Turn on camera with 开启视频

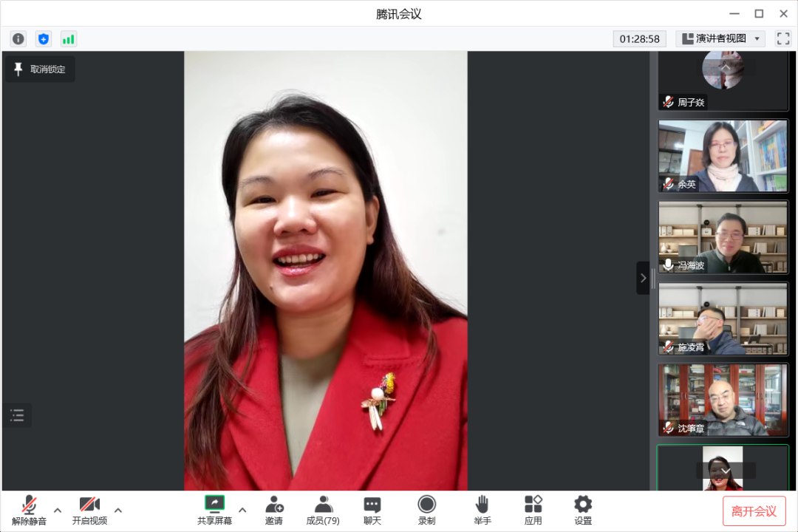point(89,510)
